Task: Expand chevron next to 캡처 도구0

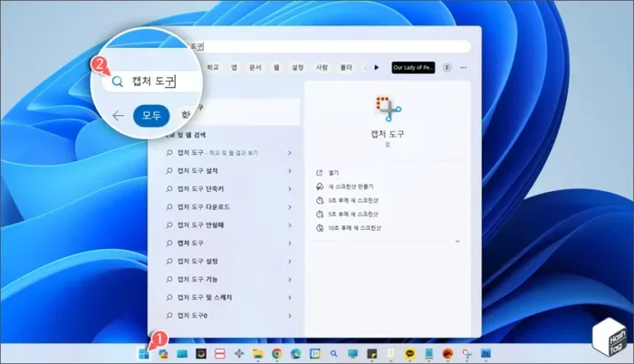Action: (290, 315)
